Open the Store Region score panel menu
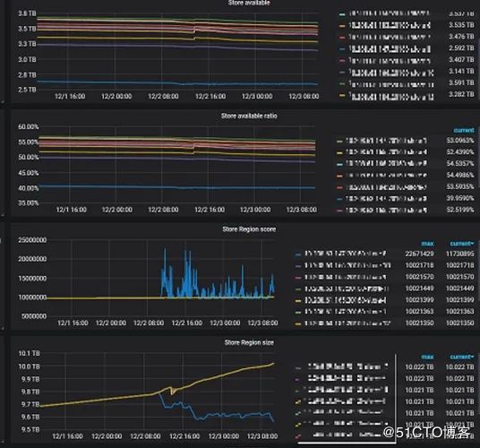Image resolution: width=480 pixels, height=448 pixels. [x=249, y=229]
